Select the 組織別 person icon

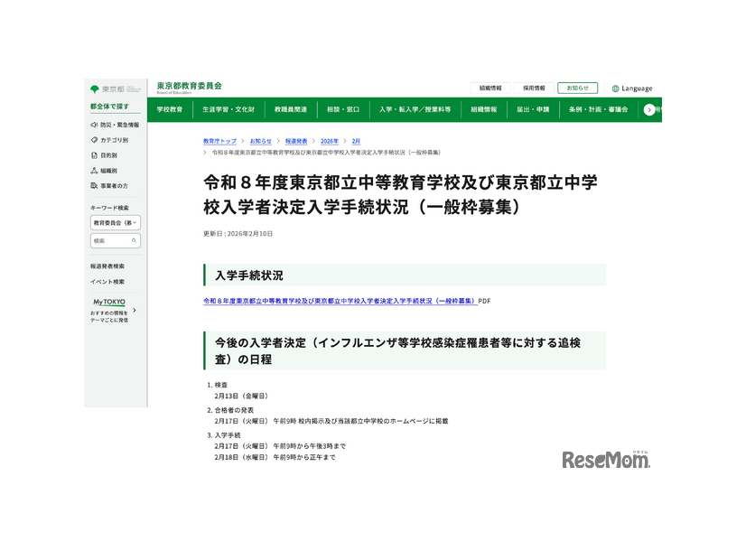(x=94, y=170)
